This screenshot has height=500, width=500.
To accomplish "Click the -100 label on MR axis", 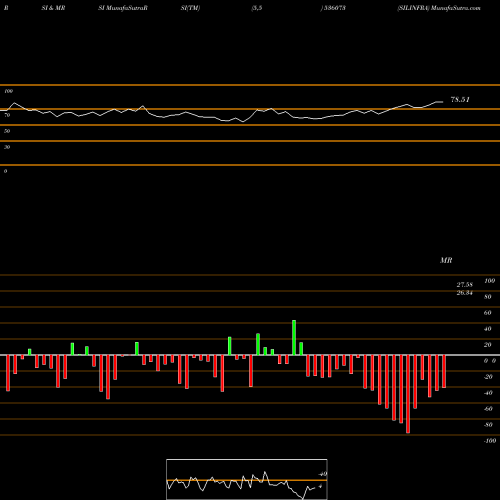I will [x=490, y=441].
